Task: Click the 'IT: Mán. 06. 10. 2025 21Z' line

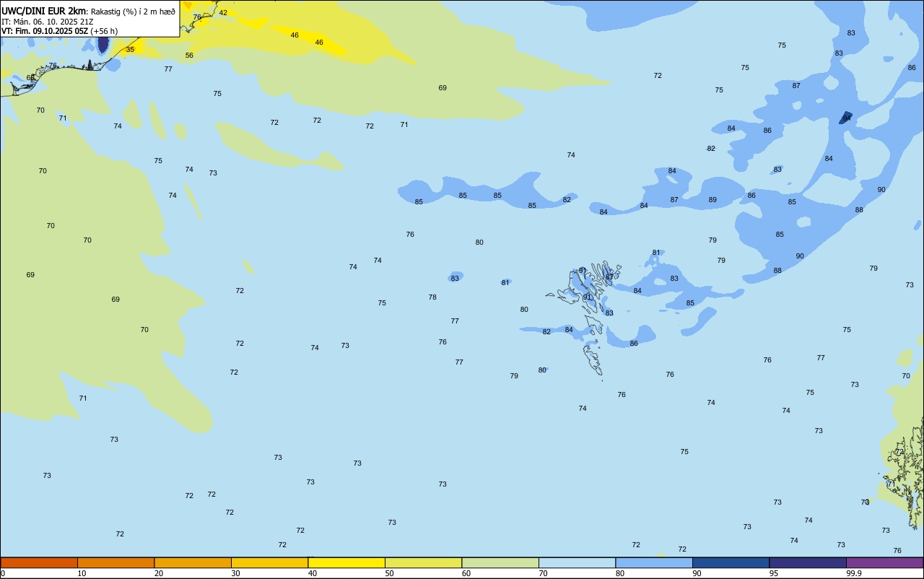Action: [x=47, y=21]
